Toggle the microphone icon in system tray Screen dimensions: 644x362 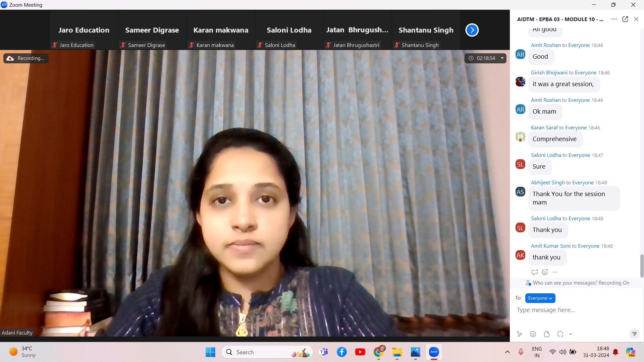click(521, 352)
